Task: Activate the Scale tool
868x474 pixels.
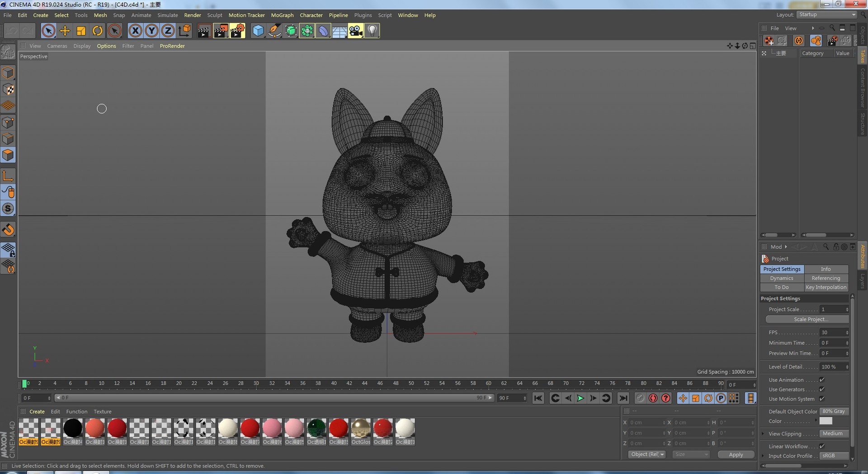Action: coord(81,31)
